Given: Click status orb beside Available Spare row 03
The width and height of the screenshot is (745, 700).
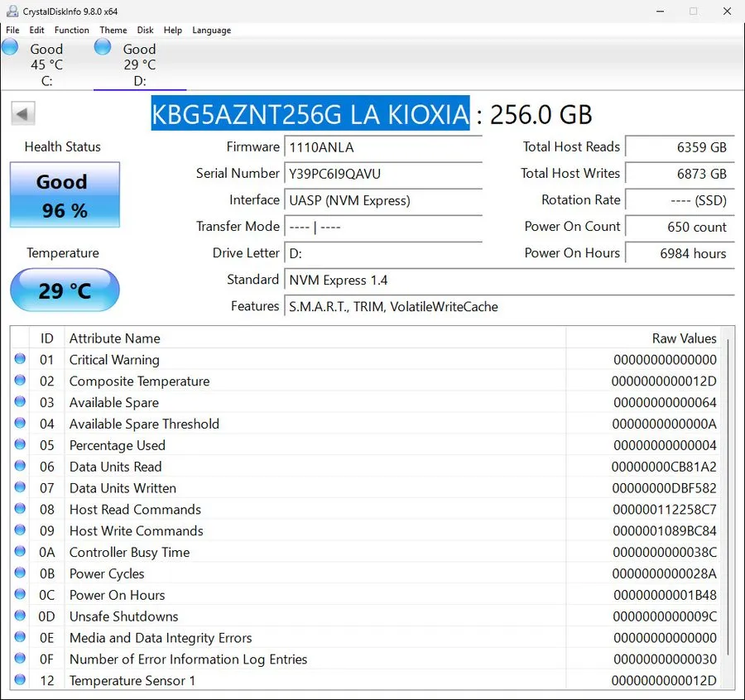Looking at the screenshot, I should coord(20,401).
